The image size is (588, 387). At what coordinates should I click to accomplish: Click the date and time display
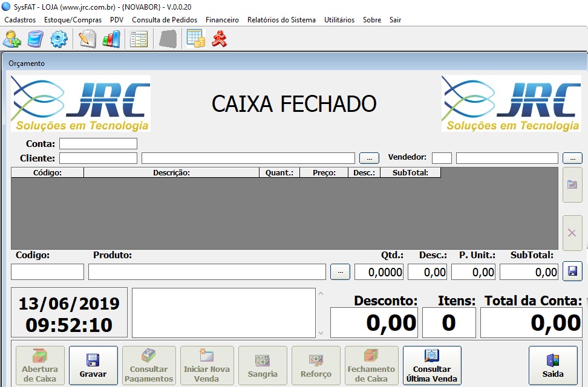pos(70,313)
